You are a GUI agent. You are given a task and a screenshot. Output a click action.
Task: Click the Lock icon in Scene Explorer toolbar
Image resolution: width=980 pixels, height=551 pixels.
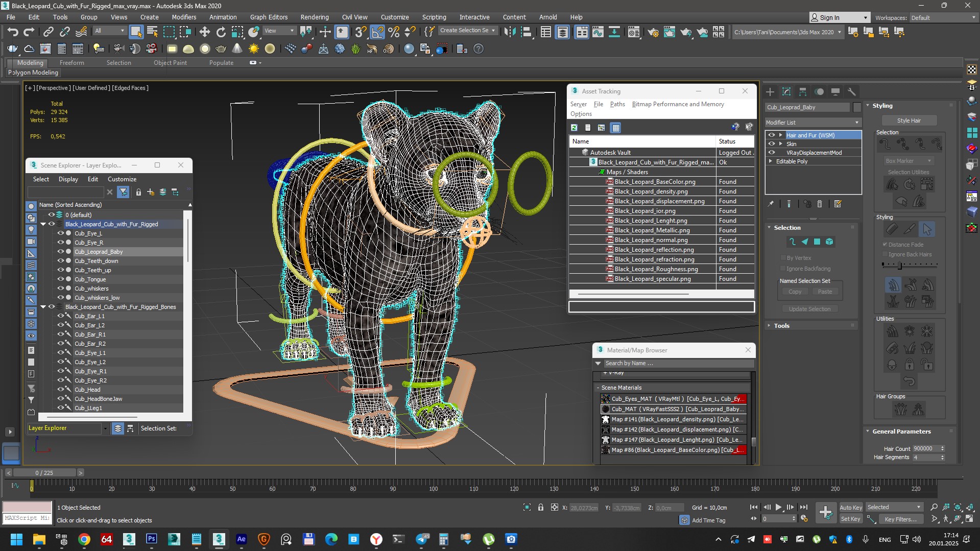coord(138,192)
